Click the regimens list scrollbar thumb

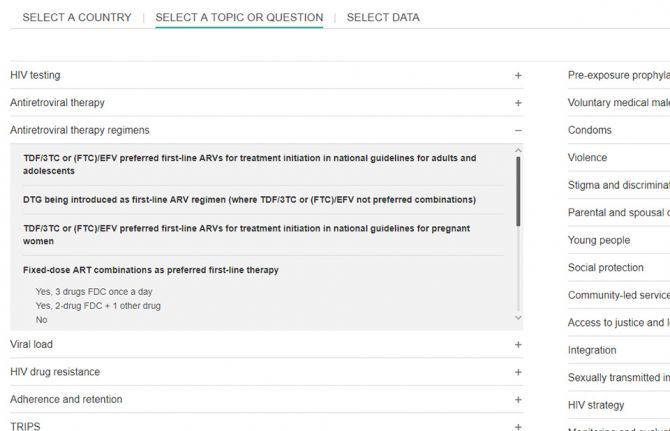pyautogui.click(x=518, y=190)
